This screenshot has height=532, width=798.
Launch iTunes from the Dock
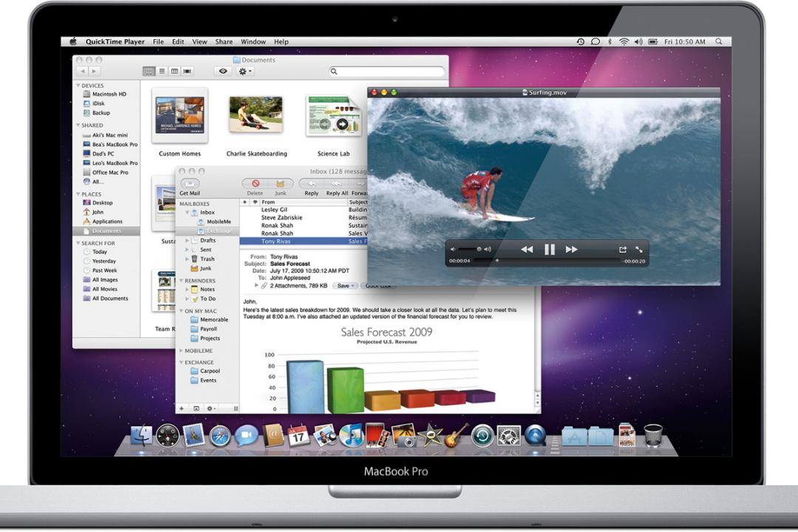coord(351,436)
